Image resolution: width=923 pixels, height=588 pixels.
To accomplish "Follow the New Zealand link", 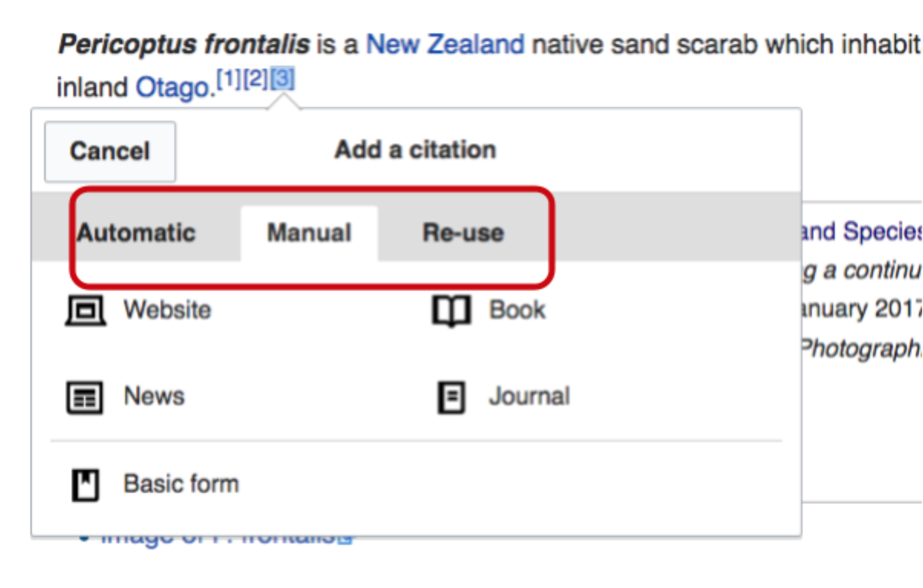I will pos(445,44).
